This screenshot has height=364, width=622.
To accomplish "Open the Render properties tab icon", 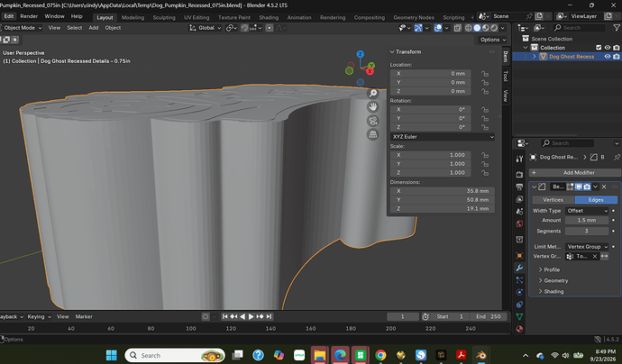I will click(519, 175).
